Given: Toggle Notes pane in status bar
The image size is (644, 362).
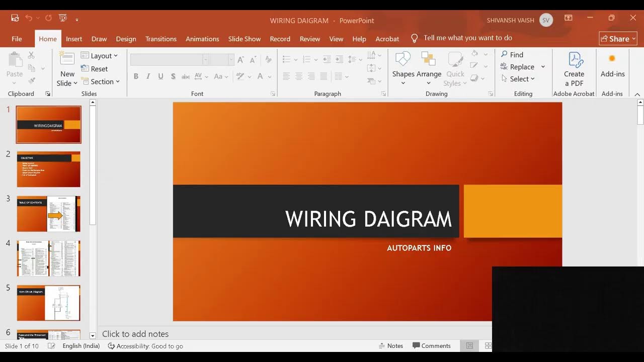Looking at the screenshot, I should click(390, 346).
